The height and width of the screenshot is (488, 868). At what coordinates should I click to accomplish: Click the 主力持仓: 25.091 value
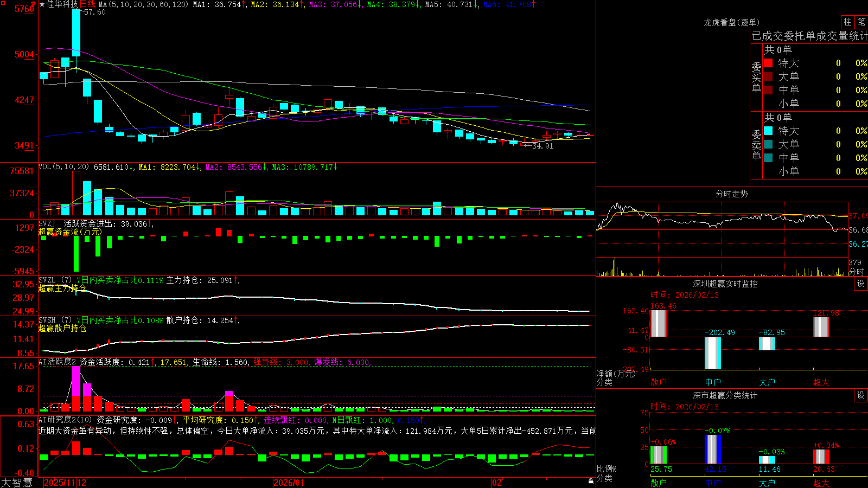[199, 280]
